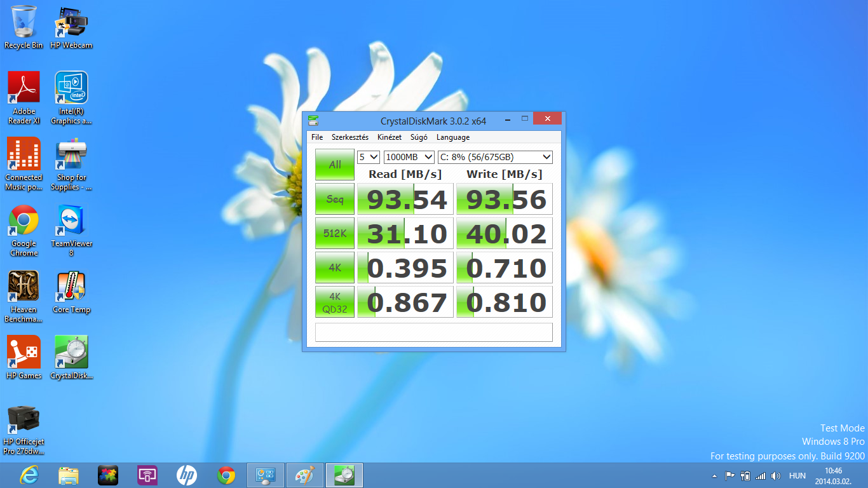Open the Language menu
Screen dimensions: 868x488
452,137
